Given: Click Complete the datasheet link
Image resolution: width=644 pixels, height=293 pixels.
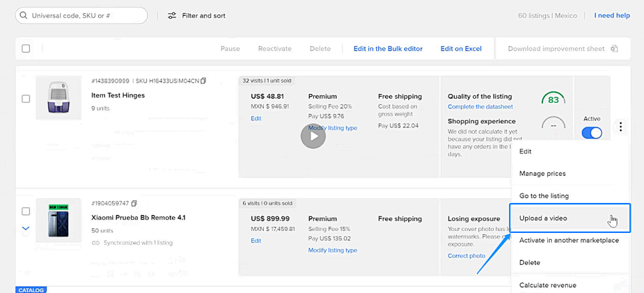Looking at the screenshot, I should click(480, 107).
